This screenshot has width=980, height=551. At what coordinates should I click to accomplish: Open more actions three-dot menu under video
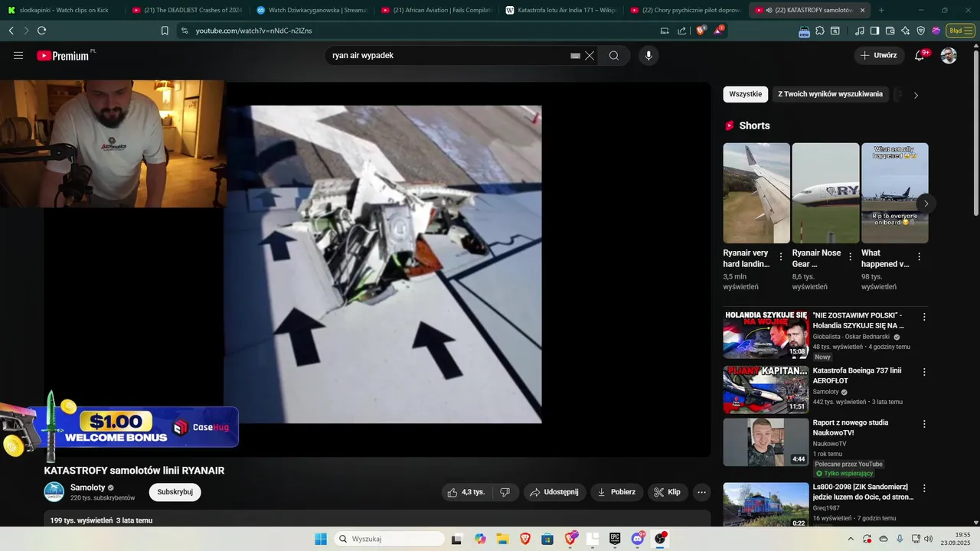[x=701, y=492]
